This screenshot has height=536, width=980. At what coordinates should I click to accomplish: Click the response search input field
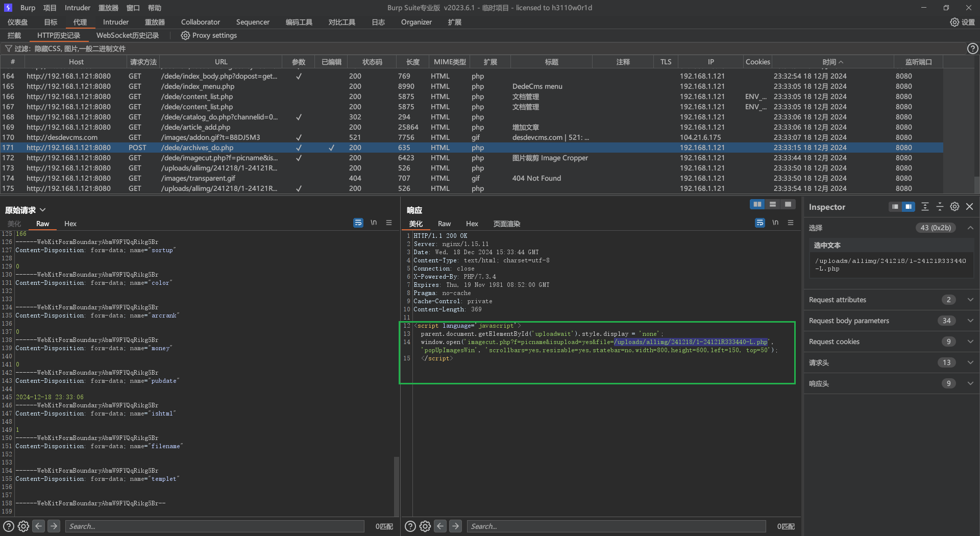[616, 526]
